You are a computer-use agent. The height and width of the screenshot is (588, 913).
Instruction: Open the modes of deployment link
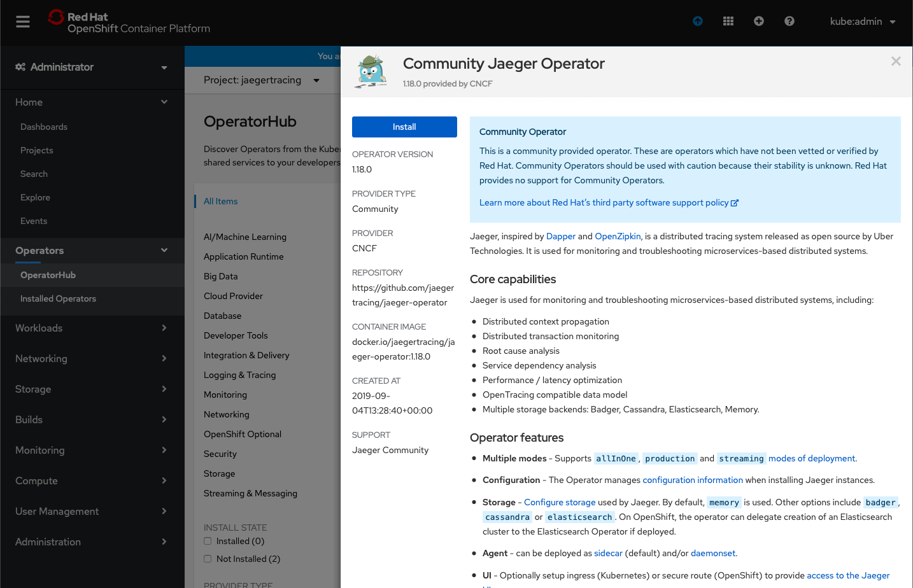(x=812, y=458)
